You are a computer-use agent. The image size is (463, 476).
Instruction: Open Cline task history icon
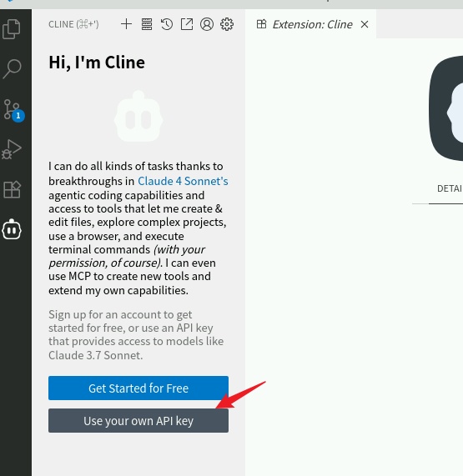pyautogui.click(x=167, y=24)
